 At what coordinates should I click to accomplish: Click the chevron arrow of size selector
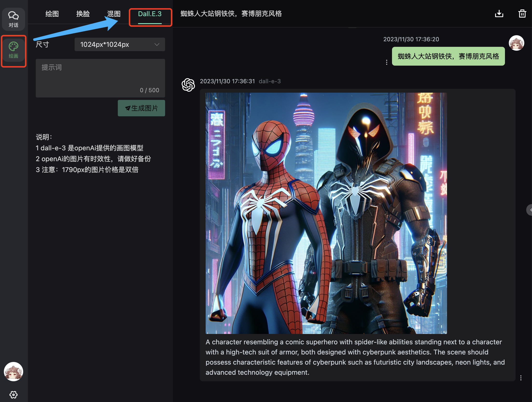click(x=157, y=44)
